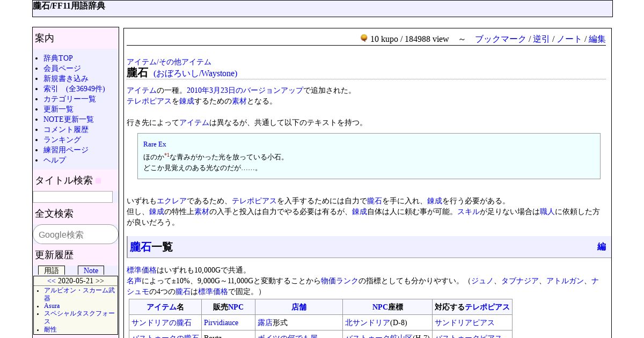Image resolution: width=644 pixels, height=338 pixels.
Task: Open the 索引 (全36949件) link
Action: click(74, 89)
